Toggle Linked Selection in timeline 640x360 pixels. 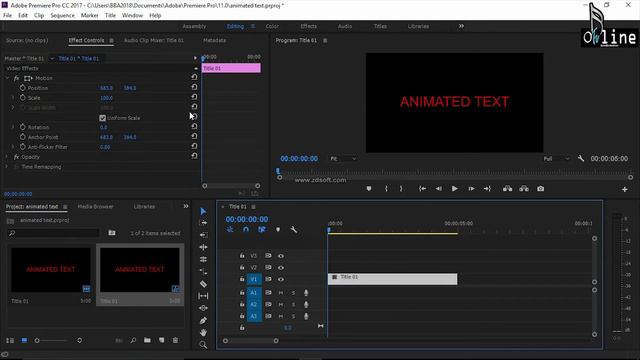262,230
